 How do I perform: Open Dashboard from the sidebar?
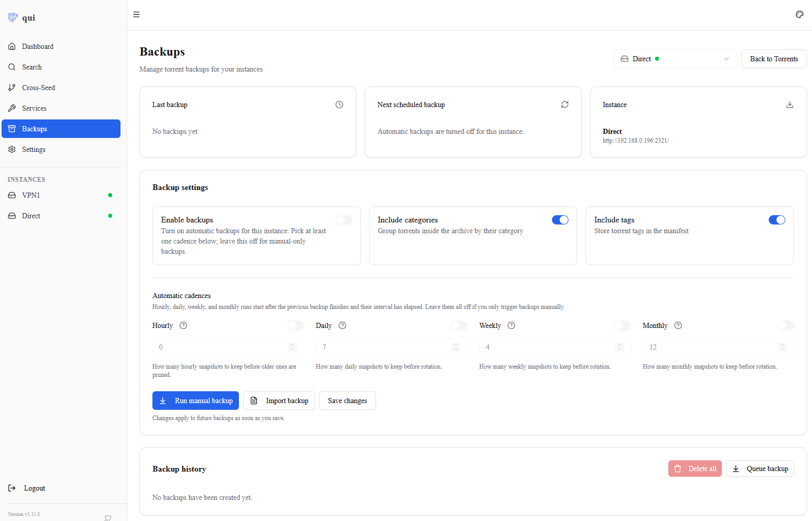point(61,46)
